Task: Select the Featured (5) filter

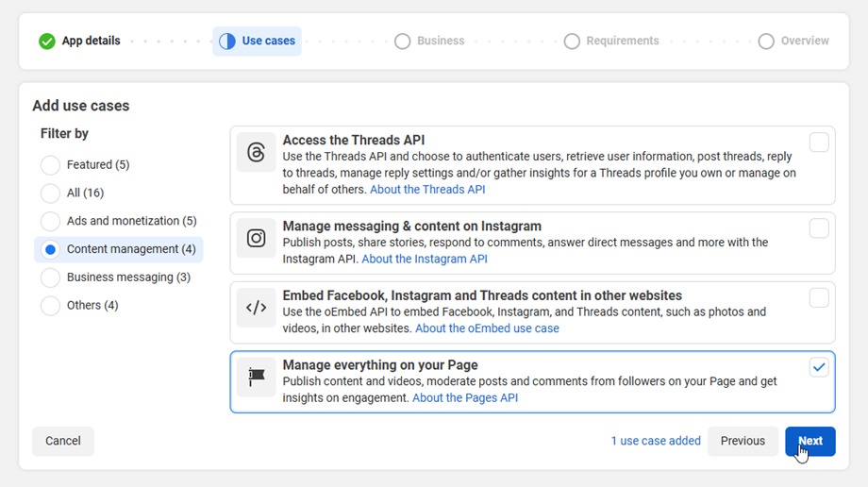Action: [x=50, y=165]
